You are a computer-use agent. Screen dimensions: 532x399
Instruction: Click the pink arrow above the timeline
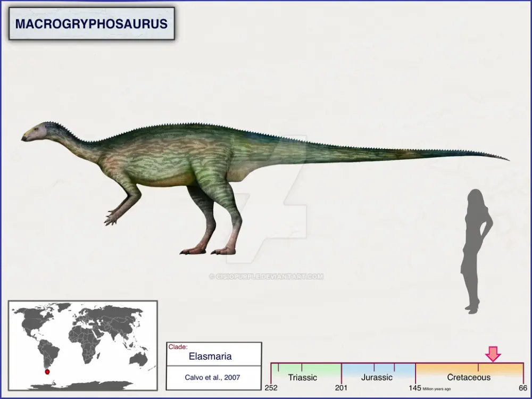[x=493, y=354]
